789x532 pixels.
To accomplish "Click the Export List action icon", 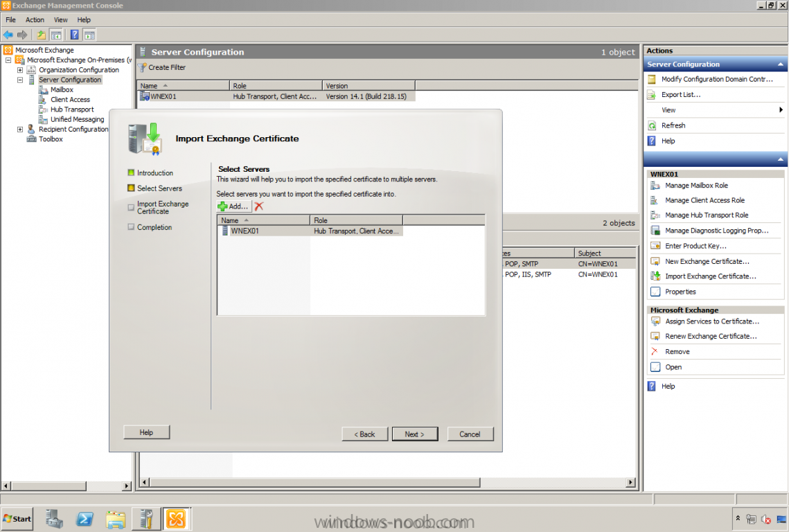I will (652, 95).
